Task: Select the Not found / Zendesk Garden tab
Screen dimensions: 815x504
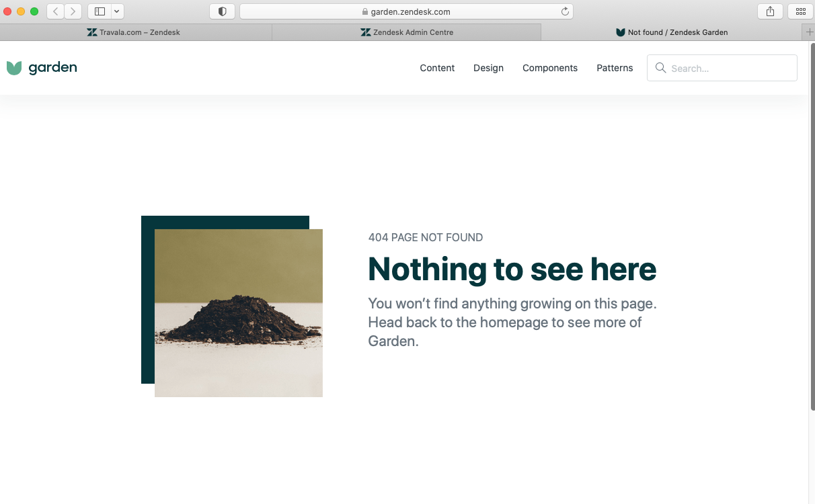Action: [x=671, y=32]
